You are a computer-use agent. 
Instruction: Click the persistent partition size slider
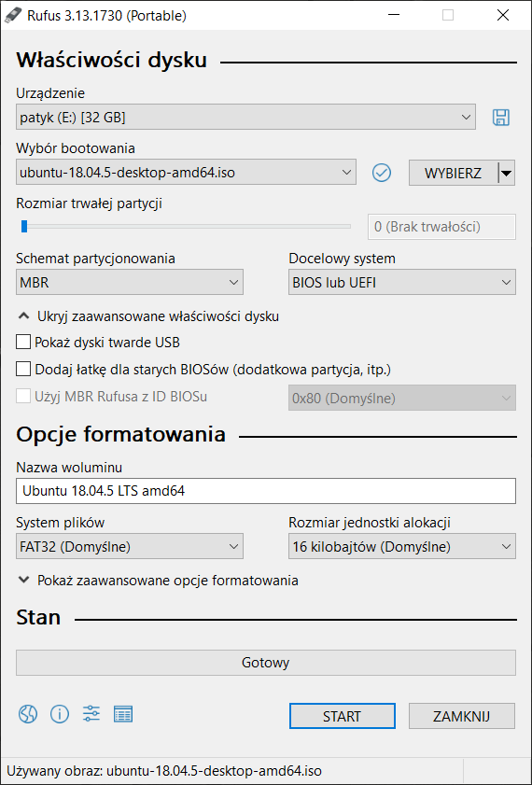pyautogui.click(x=183, y=227)
